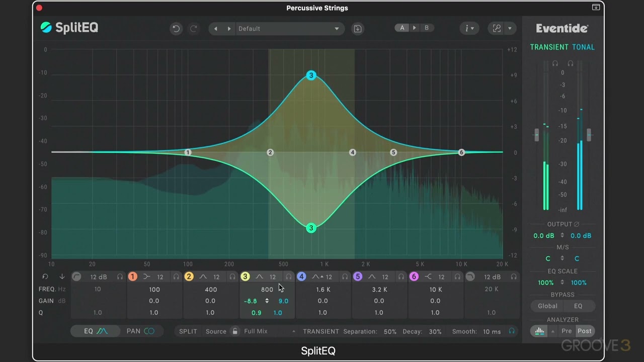644x362 pixels.
Task: Click the Decay 30% value
Action: pos(435,331)
